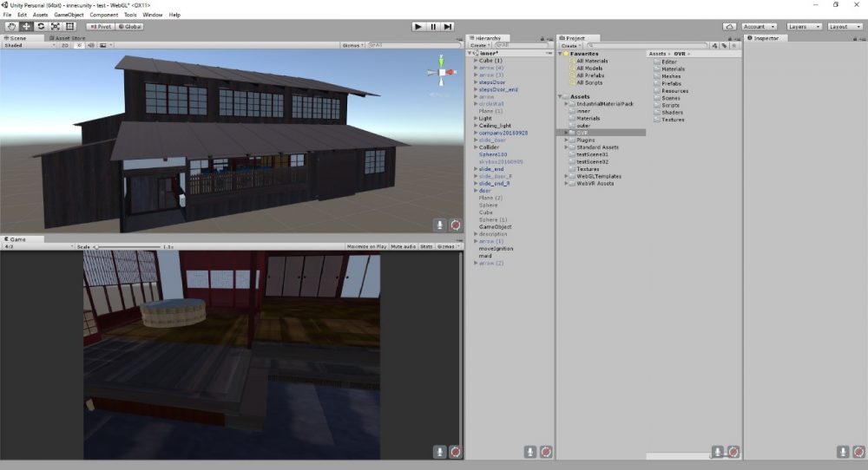This screenshot has width=868, height=470.
Task: Select the Scale tool
Action: click(x=56, y=27)
